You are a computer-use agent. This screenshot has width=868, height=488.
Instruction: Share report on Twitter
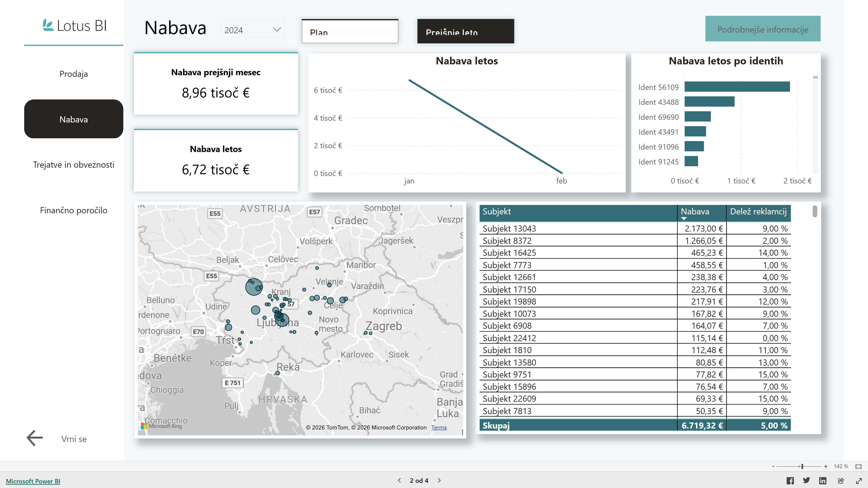pos(806,481)
